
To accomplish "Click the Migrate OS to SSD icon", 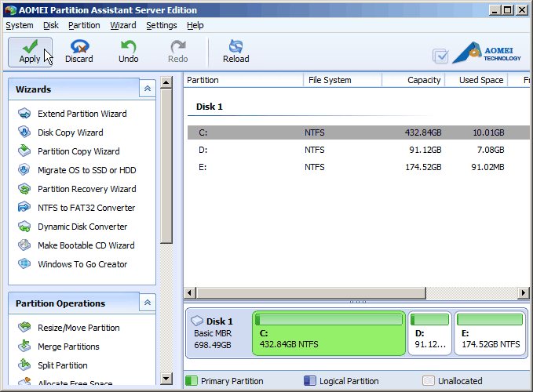I will pos(24,169).
